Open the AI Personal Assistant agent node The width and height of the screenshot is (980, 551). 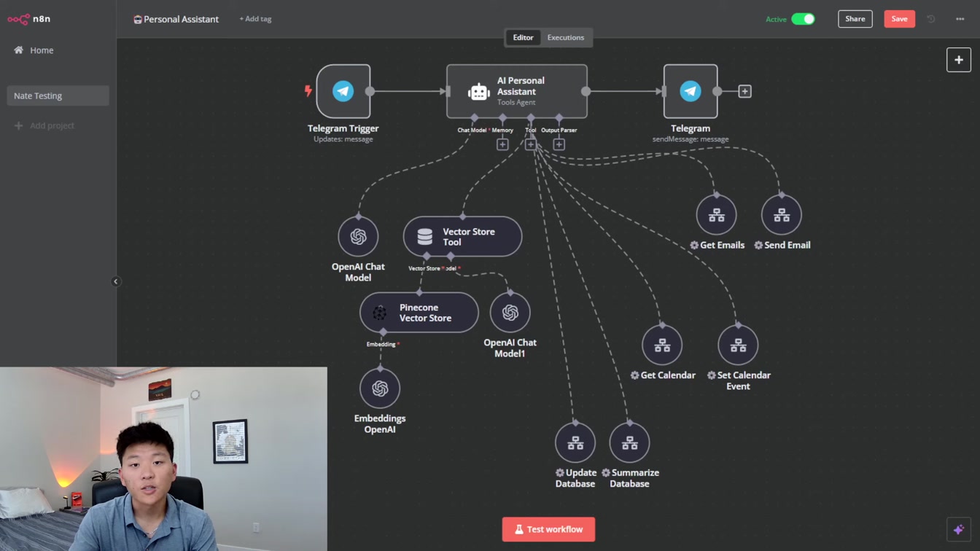pyautogui.click(x=517, y=91)
